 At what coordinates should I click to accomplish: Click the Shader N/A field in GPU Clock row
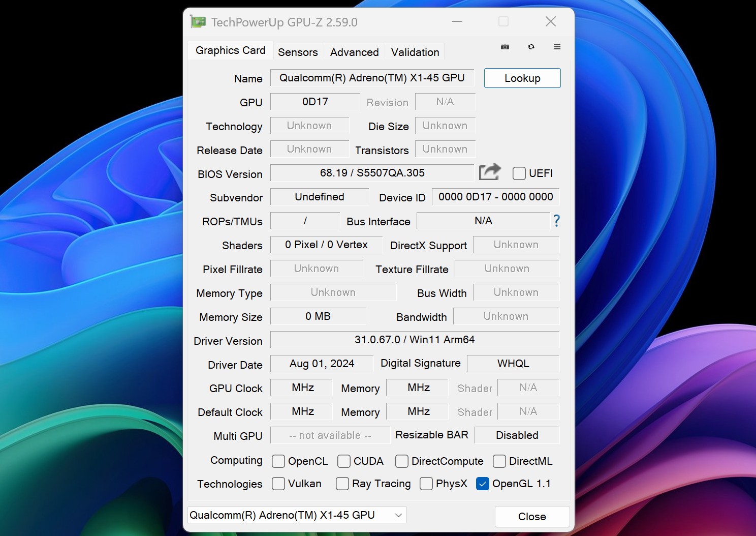[x=528, y=388]
